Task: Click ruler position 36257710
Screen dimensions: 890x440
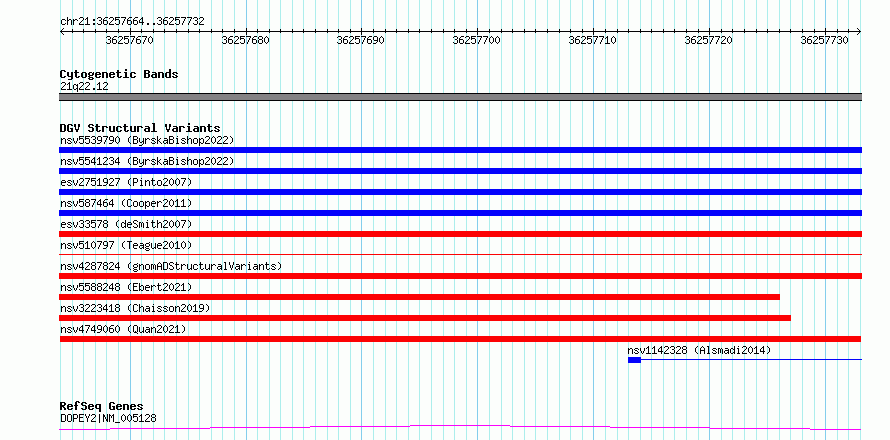Action: [x=593, y=40]
